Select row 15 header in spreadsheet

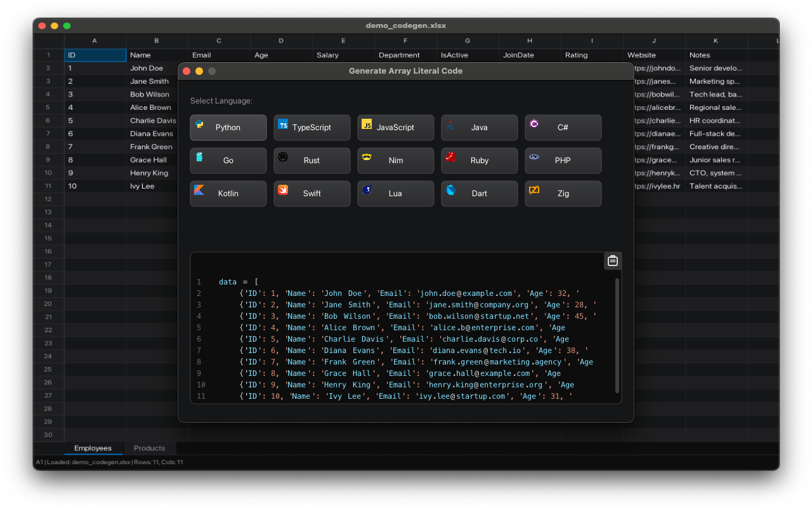(49, 238)
